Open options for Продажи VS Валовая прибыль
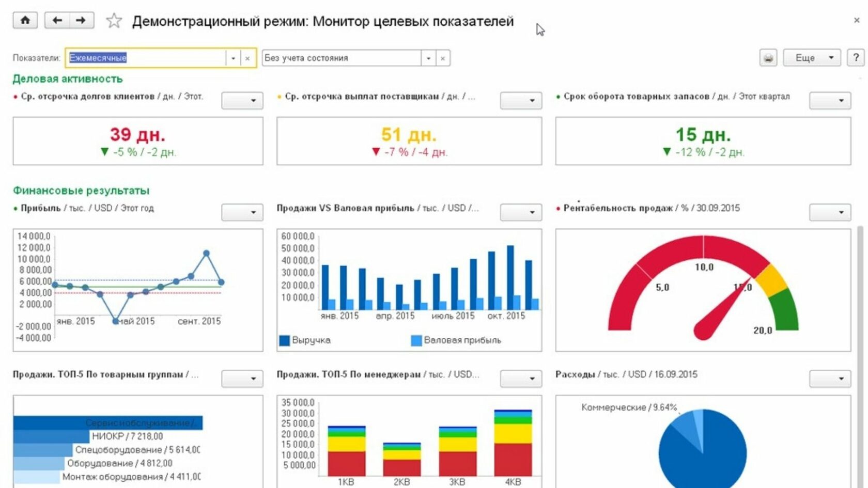This screenshot has width=868, height=488. (x=521, y=212)
